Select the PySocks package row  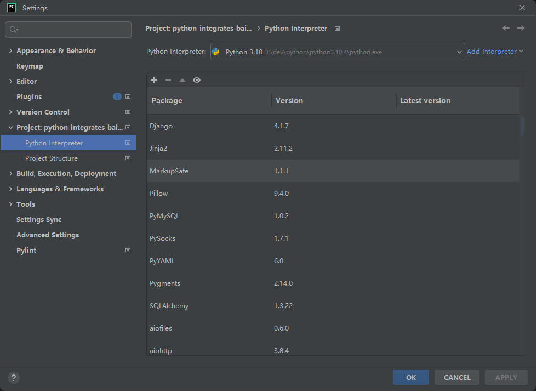(333, 238)
